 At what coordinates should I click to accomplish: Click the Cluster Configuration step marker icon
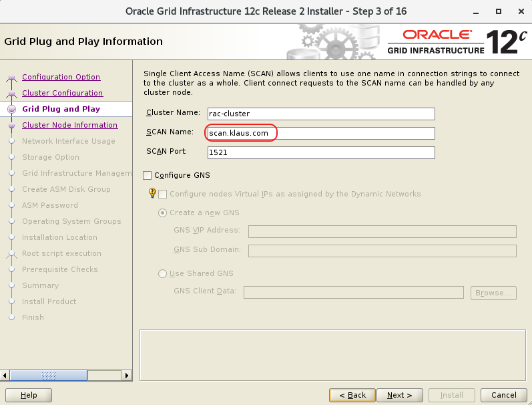click(11, 94)
